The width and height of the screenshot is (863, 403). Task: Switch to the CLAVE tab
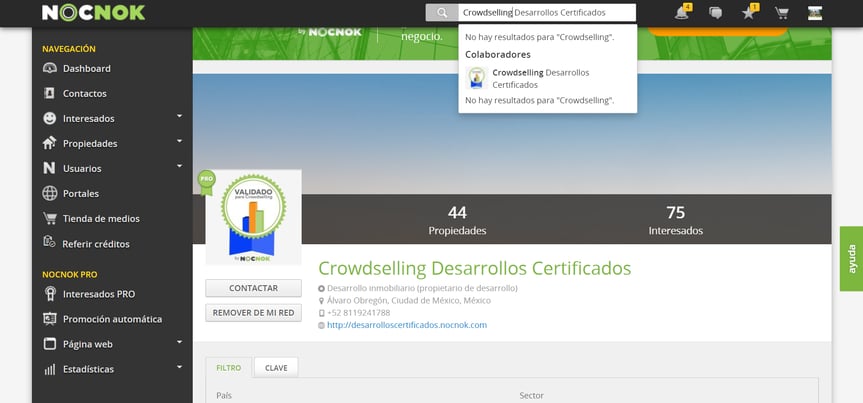point(276,368)
